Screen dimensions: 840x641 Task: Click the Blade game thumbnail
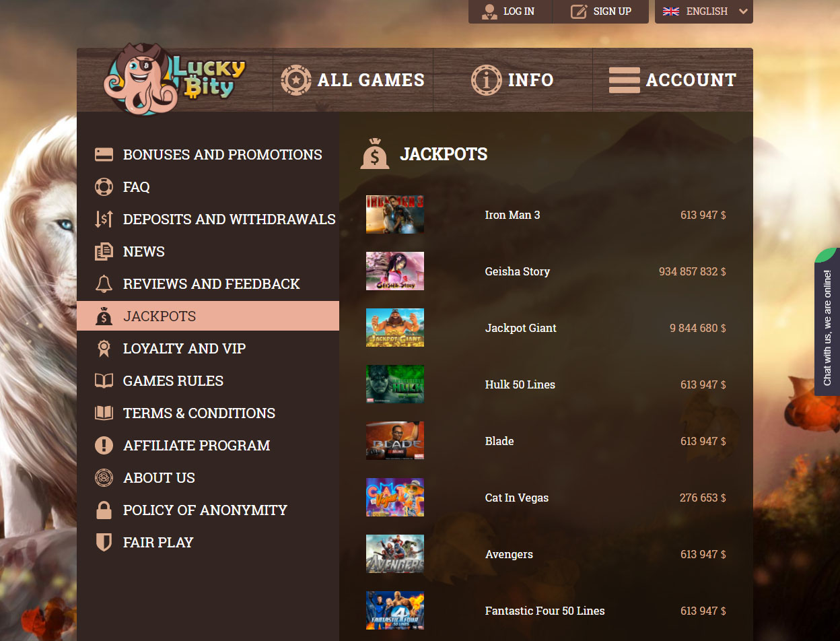(395, 441)
